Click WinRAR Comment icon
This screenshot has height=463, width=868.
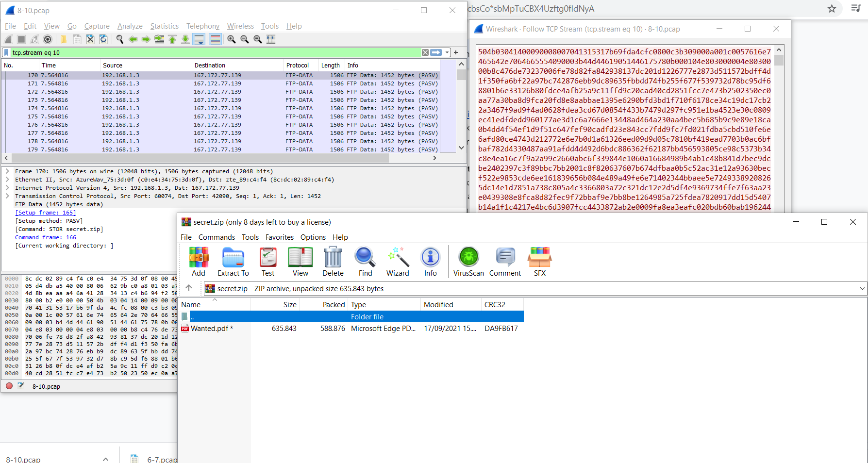tap(505, 262)
